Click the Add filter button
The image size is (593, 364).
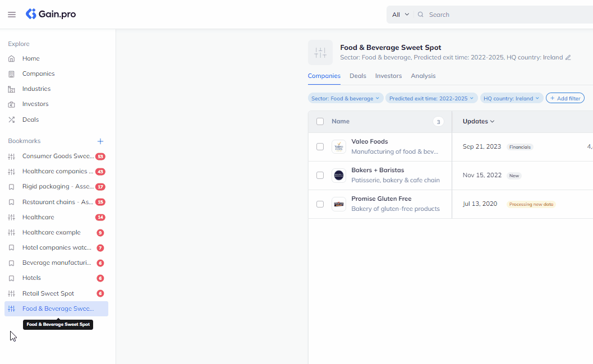tap(565, 98)
